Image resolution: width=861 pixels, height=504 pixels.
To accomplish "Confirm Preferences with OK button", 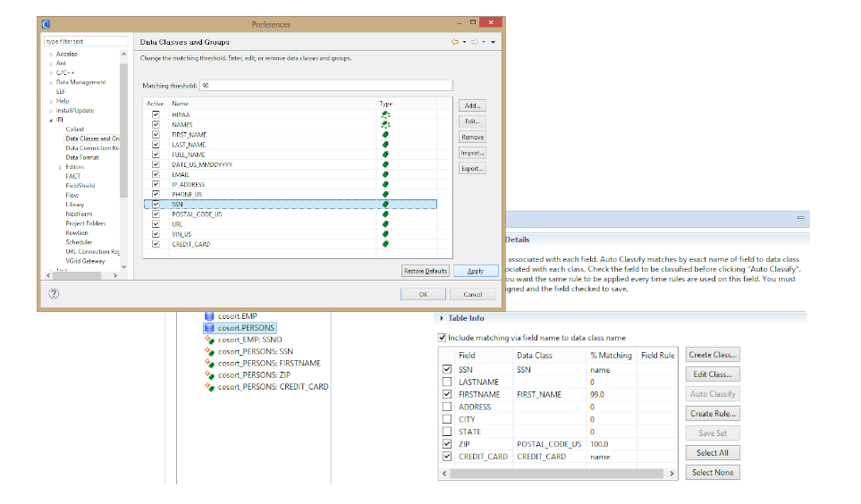I will click(x=423, y=294).
